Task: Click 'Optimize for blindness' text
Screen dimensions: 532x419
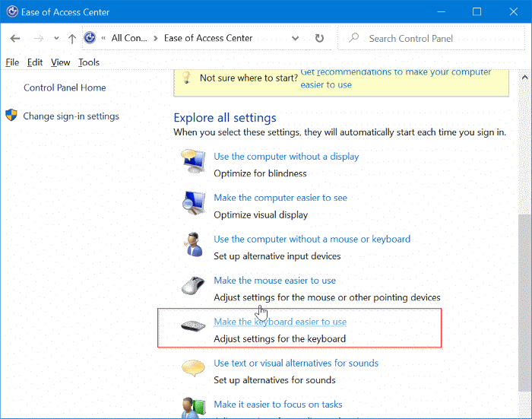Action: point(260,173)
